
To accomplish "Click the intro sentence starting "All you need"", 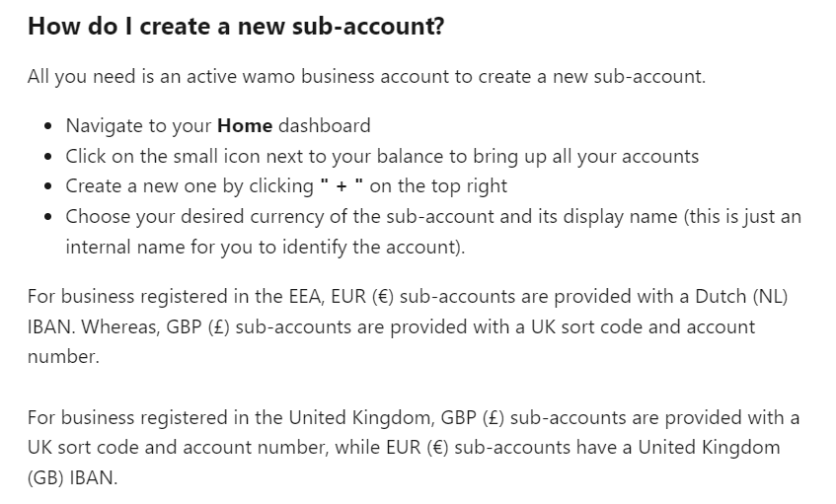I will click(366, 77).
